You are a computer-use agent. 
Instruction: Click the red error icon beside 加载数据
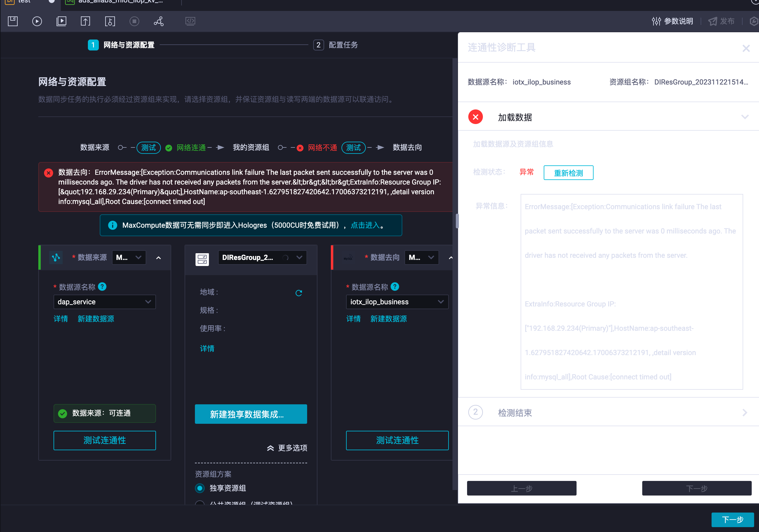coord(475,117)
